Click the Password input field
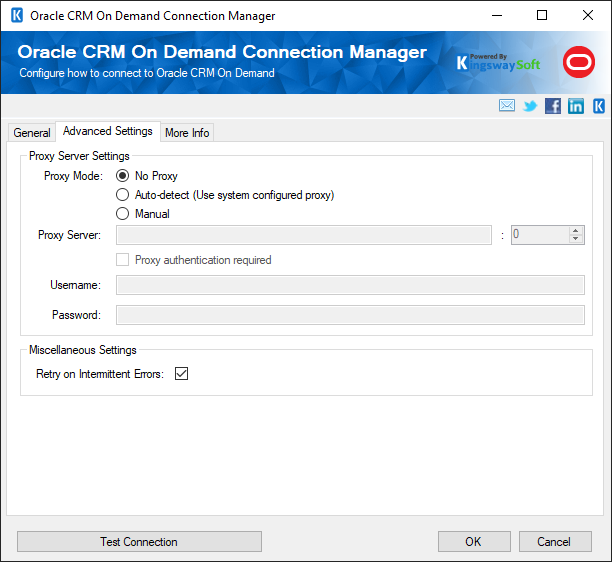612x562 pixels. [350, 315]
